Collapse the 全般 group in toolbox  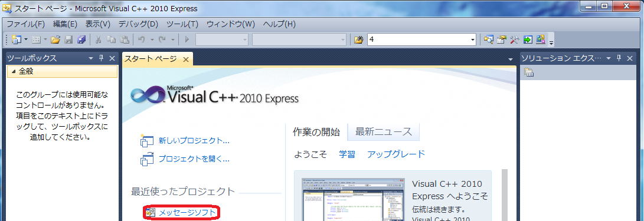point(14,71)
